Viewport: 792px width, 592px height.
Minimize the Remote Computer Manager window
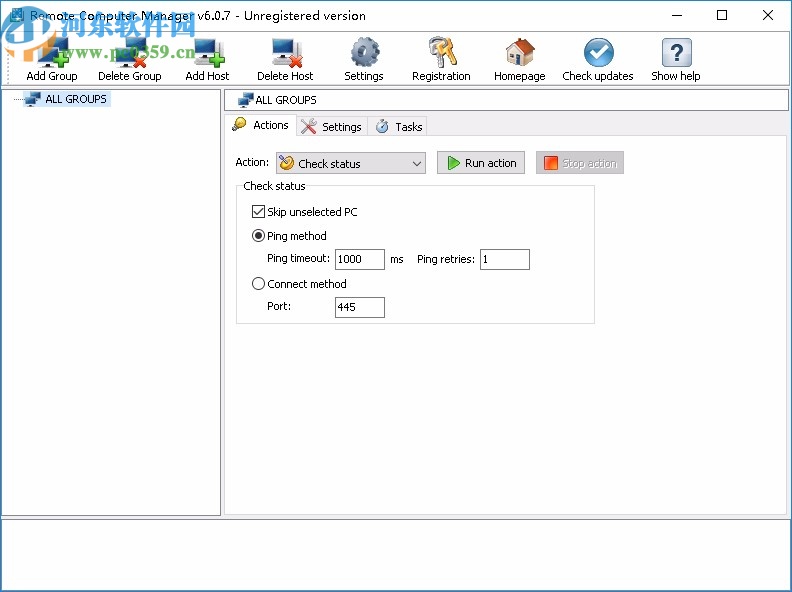point(677,15)
